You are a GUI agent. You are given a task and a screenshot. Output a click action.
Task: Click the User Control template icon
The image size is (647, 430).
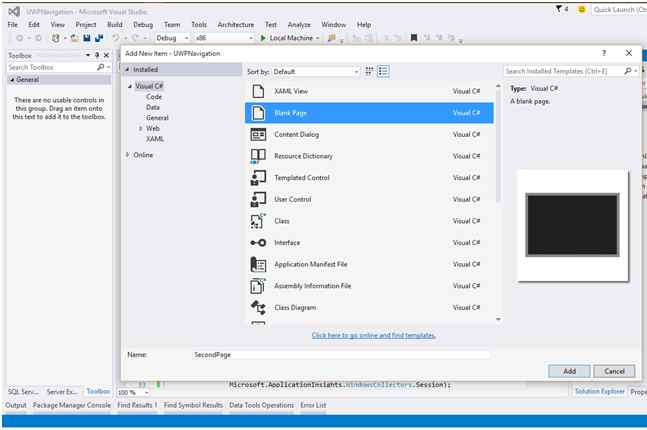[258, 199]
